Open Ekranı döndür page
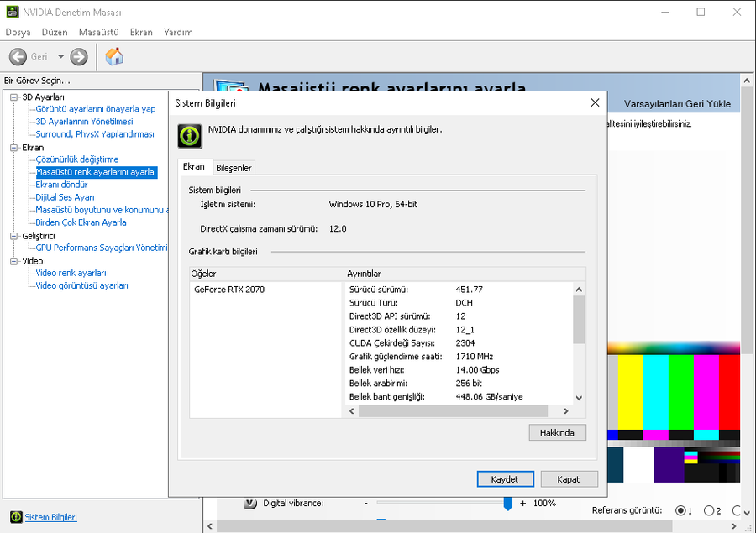 click(x=61, y=185)
